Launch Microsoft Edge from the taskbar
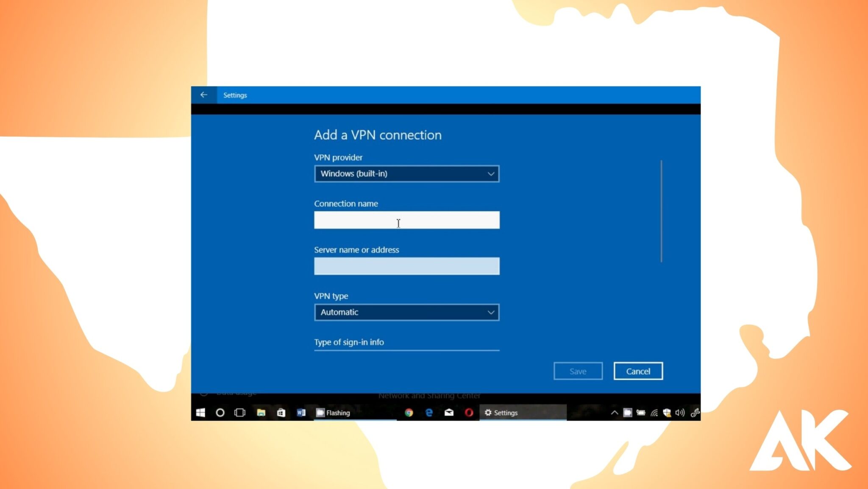 click(x=429, y=412)
